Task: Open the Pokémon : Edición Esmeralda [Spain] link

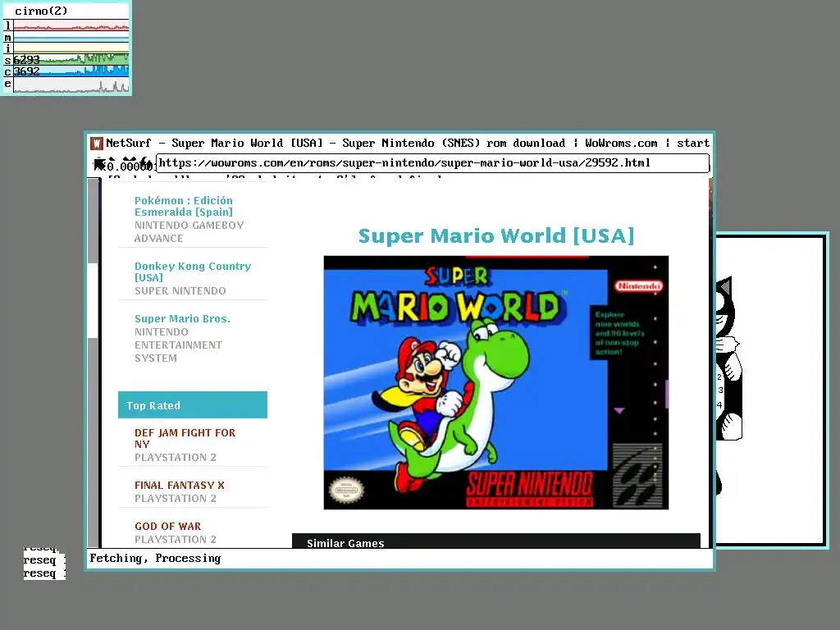Action: point(184,206)
